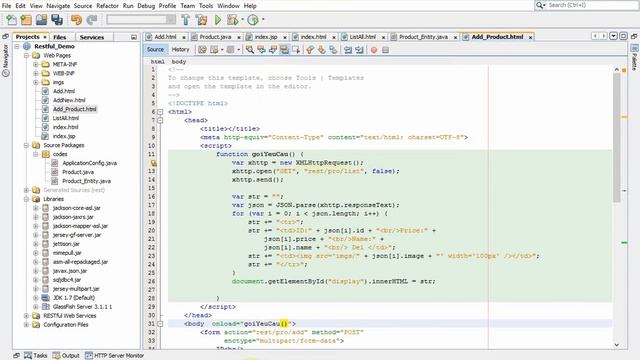Screen dimensions: 640x360
Task: Switch to History view
Action: 180,49
